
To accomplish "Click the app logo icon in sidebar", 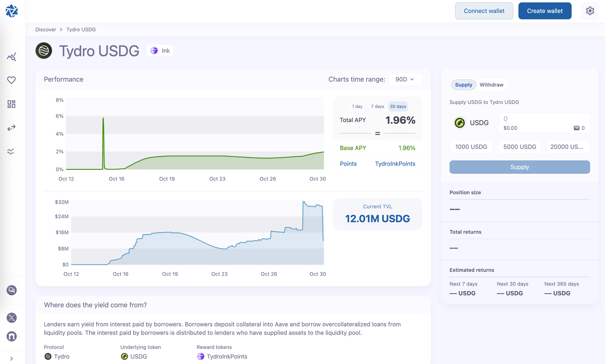I will point(12,11).
